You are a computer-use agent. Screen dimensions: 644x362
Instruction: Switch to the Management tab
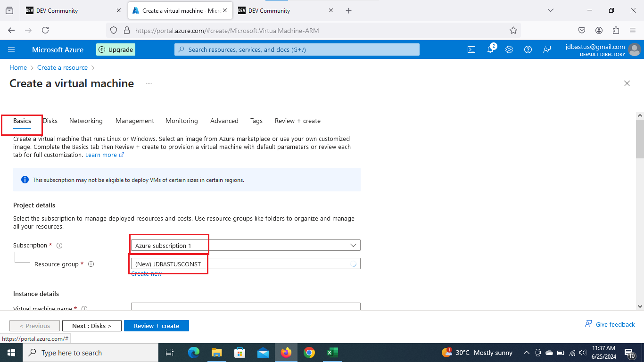point(135,121)
